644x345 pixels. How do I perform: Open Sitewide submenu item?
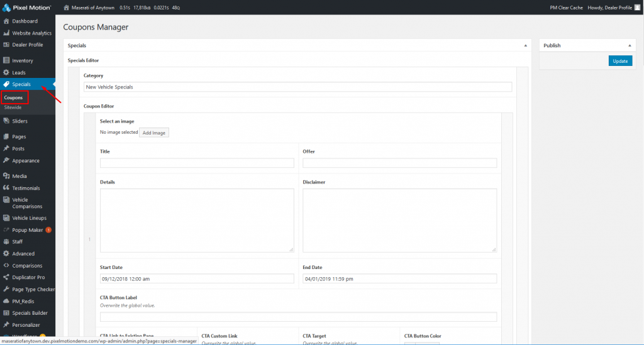[x=13, y=107]
